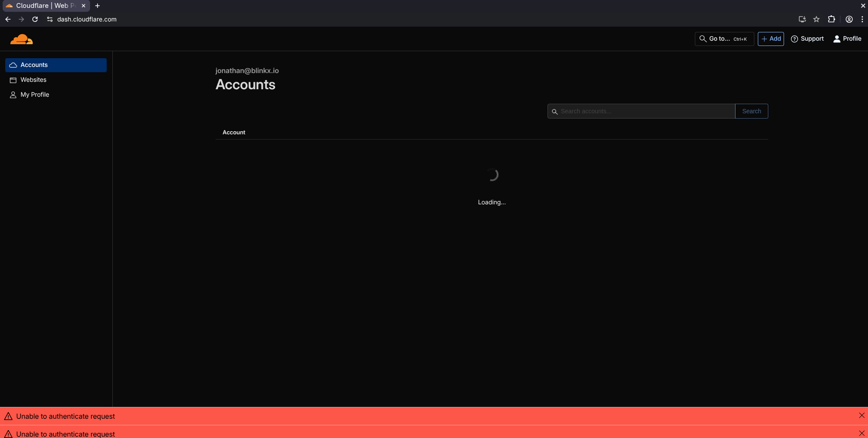Click the Search button
The image size is (868, 438).
(752, 111)
